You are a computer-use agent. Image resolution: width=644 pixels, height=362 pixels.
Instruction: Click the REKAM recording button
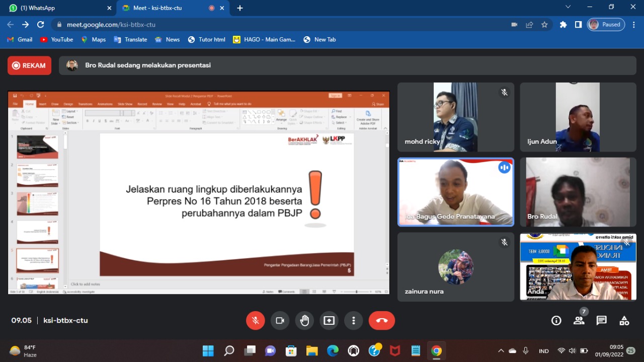tap(29, 65)
